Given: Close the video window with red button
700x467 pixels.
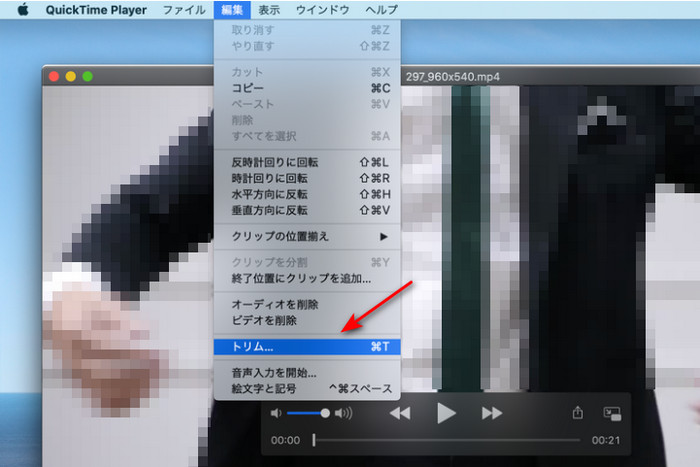Looking at the screenshot, I should 54,76.
